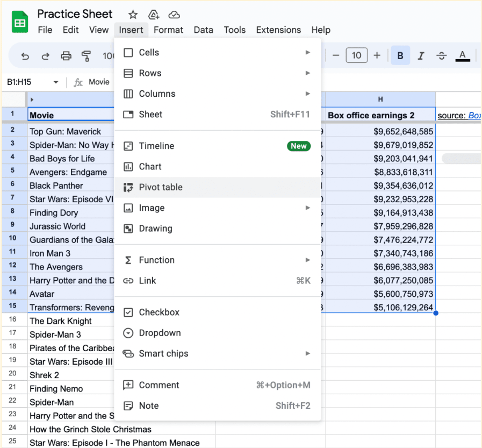Insert a Comment

click(x=218, y=385)
